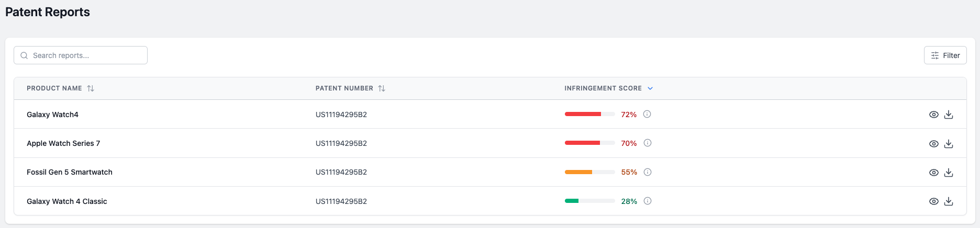Open the Filter options
The height and width of the screenshot is (228, 980).
(x=945, y=55)
